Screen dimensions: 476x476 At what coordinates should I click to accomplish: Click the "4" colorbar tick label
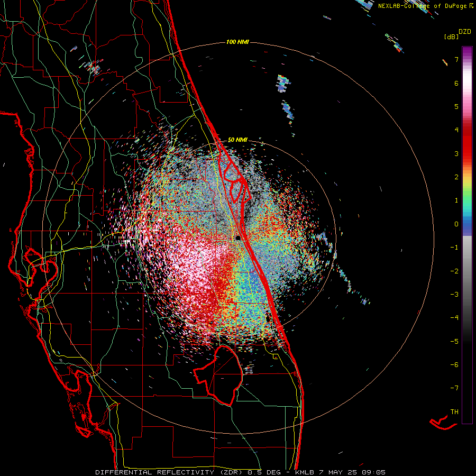tap(456, 130)
